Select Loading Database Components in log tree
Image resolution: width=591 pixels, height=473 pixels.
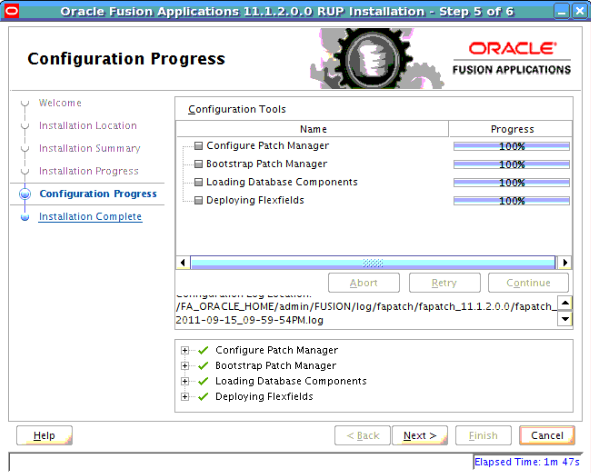click(x=291, y=381)
